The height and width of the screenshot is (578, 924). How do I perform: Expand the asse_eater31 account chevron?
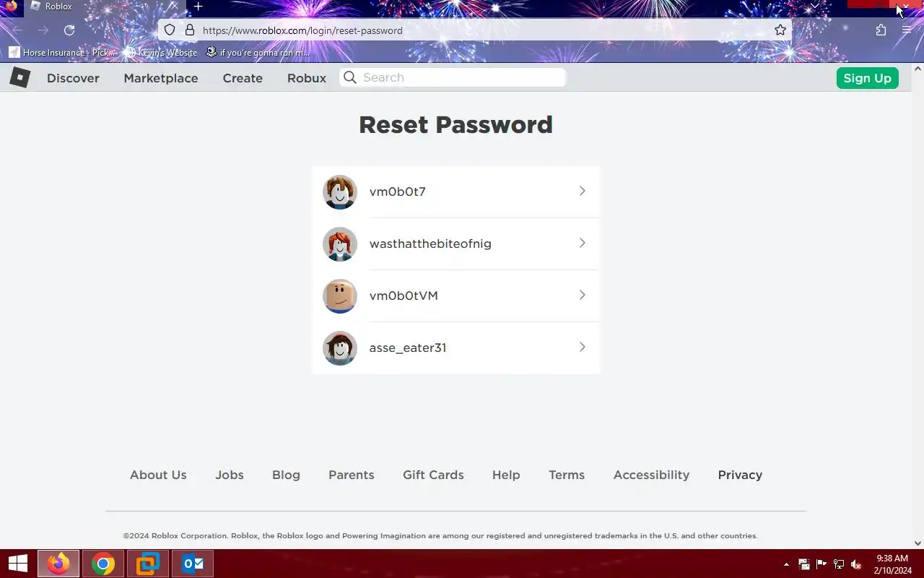(x=582, y=347)
